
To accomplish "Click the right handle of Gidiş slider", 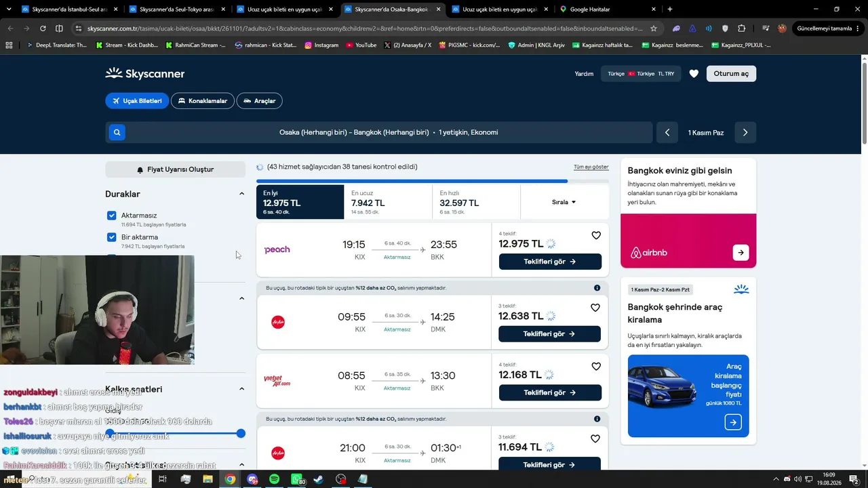I will (241, 433).
